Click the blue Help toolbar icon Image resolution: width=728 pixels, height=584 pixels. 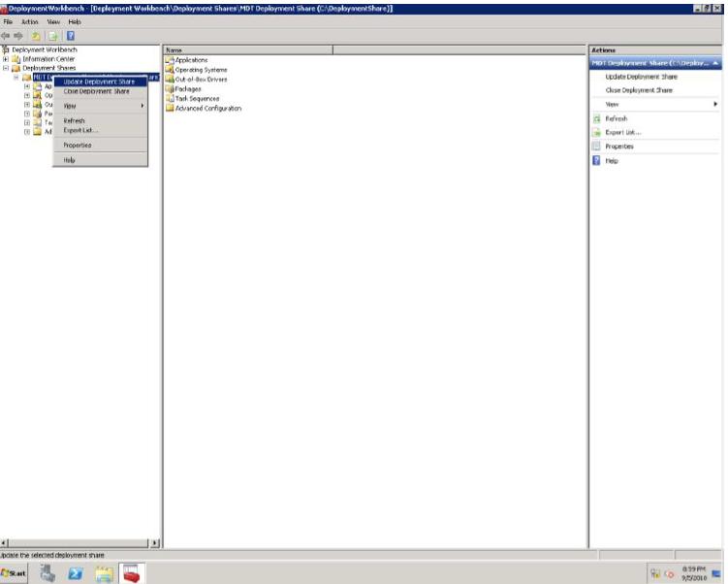pyautogui.click(x=71, y=36)
